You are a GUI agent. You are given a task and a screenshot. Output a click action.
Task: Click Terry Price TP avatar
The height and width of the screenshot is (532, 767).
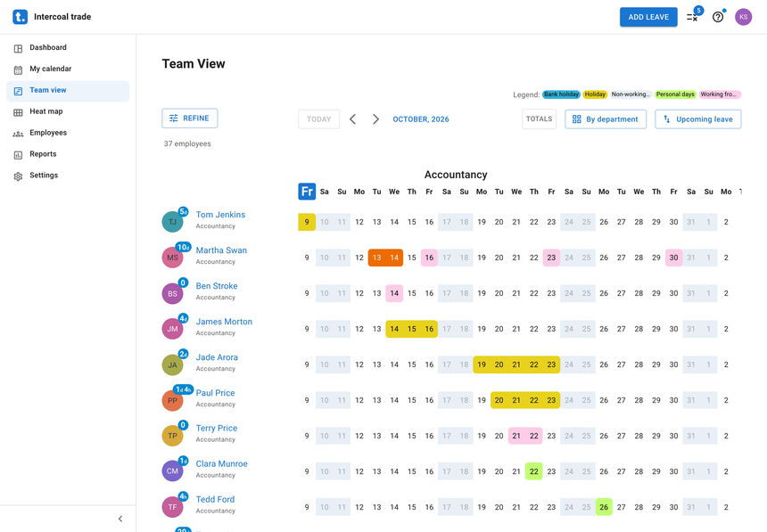click(x=173, y=436)
